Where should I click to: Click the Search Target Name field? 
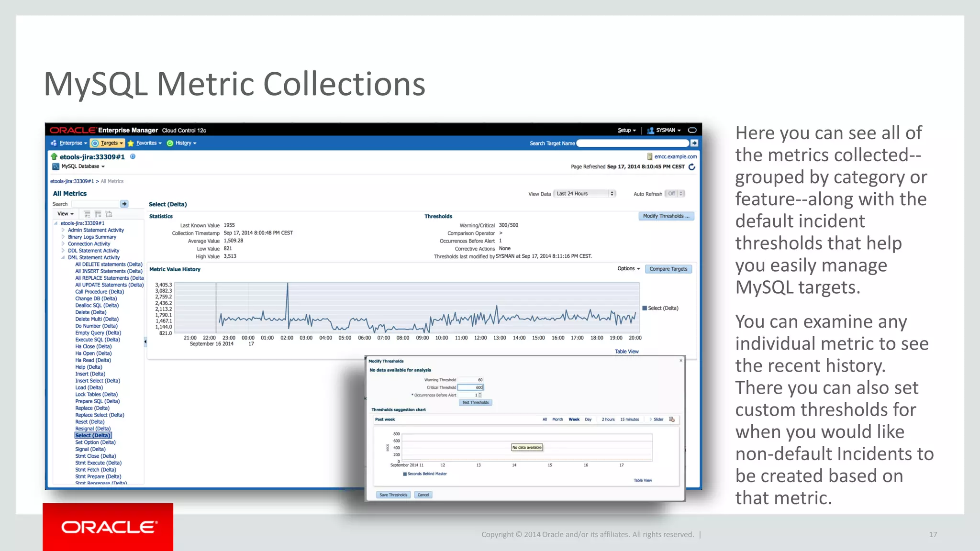(633, 143)
